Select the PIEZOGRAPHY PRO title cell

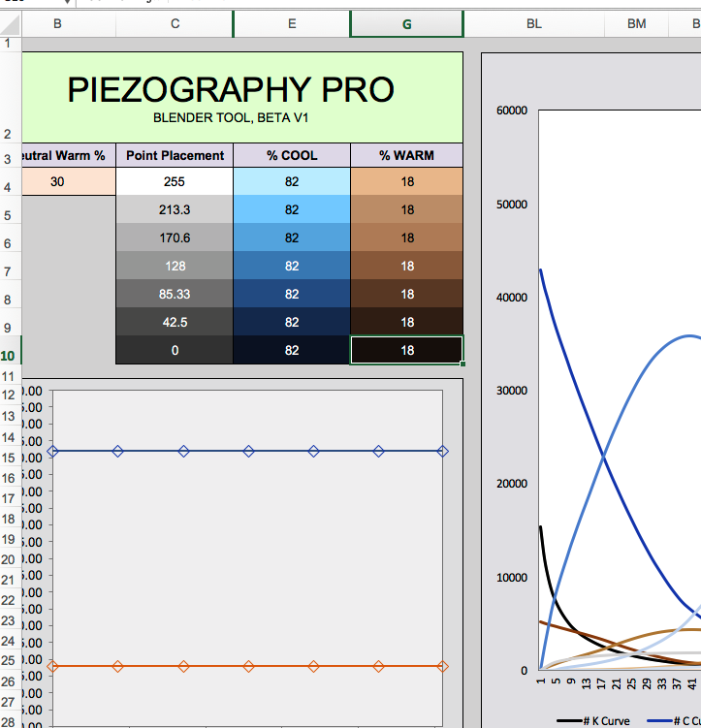[231, 97]
